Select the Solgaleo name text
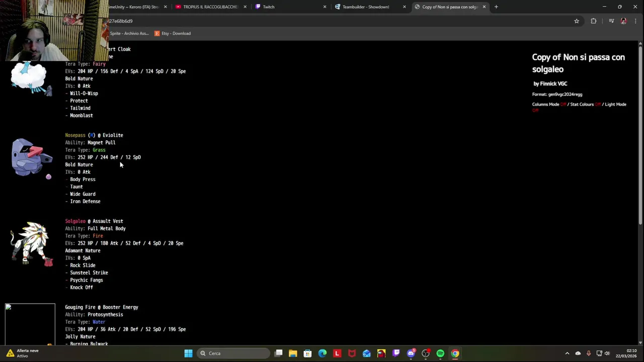Screen dimensions: 644x362 point(75,221)
